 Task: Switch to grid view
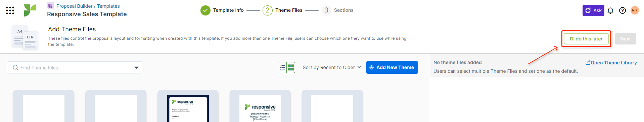pos(291,67)
